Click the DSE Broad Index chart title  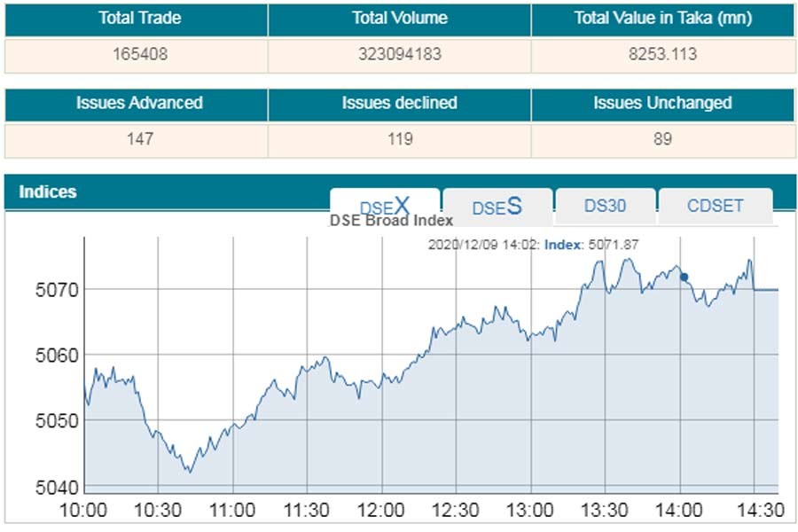[x=391, y=221]
